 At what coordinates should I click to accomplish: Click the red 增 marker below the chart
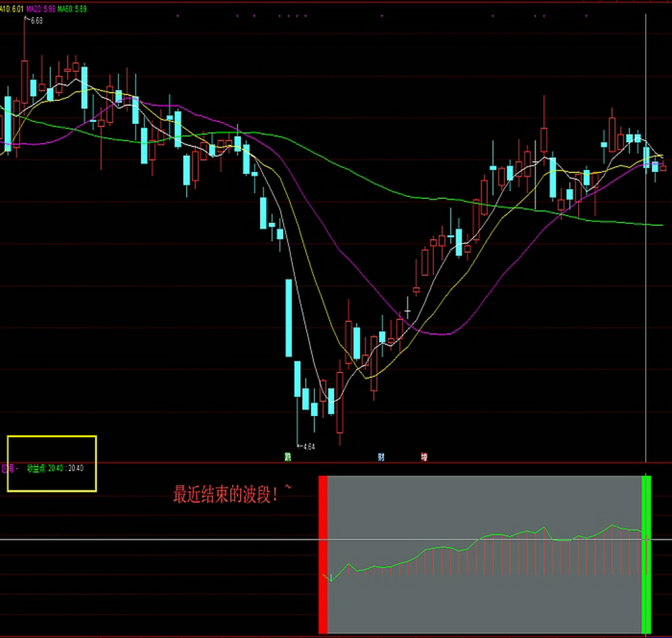pos(424,457)
